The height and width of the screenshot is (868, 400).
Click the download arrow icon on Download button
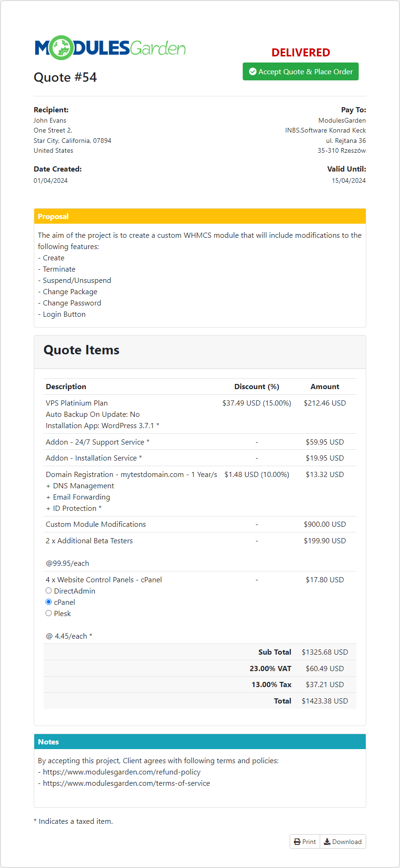326,841
